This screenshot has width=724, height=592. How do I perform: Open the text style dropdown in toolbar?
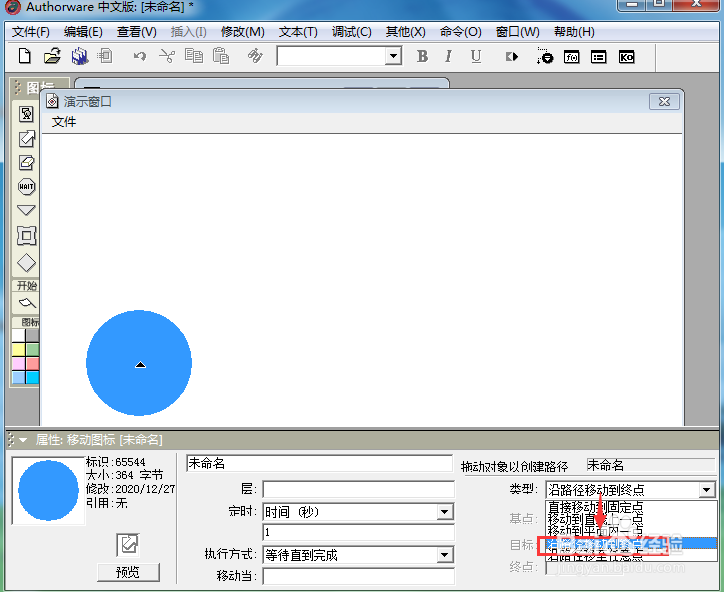393,56
